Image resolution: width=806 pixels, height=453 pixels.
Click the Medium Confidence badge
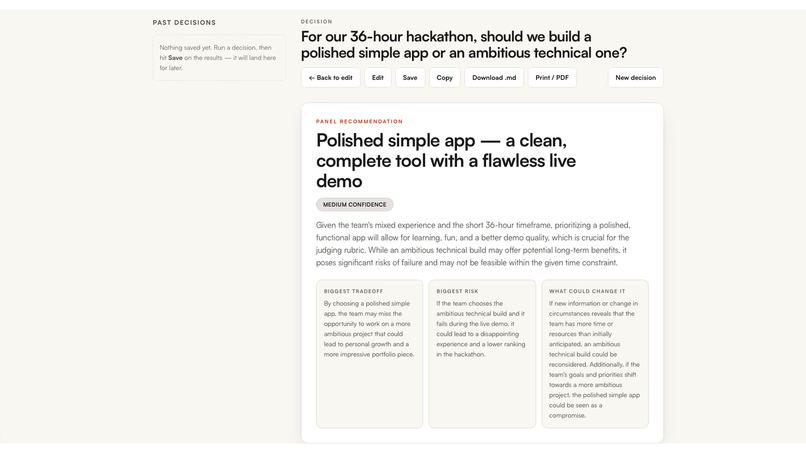[x=355, y=205]
